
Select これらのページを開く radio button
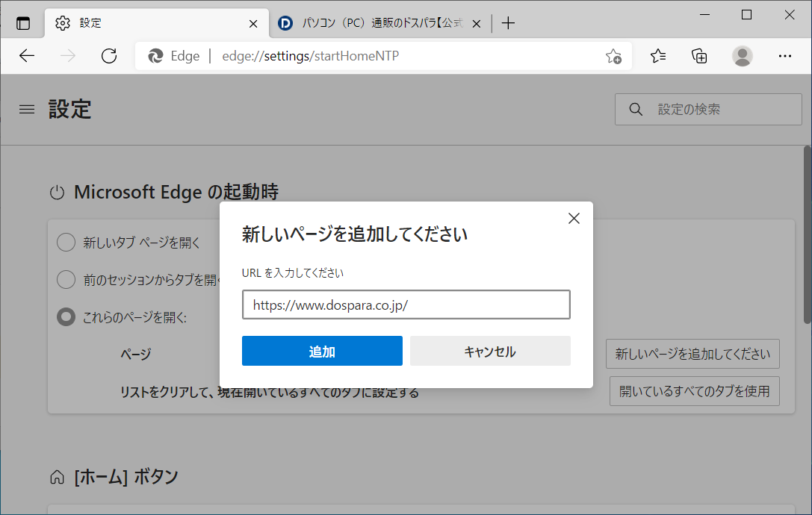pyautogui.click(x=66, y=316)
